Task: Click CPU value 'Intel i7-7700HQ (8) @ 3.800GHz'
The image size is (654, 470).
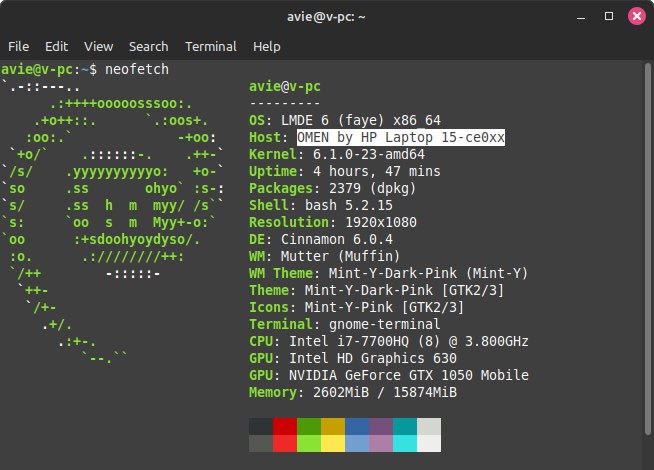Action: tap(409, 341)
